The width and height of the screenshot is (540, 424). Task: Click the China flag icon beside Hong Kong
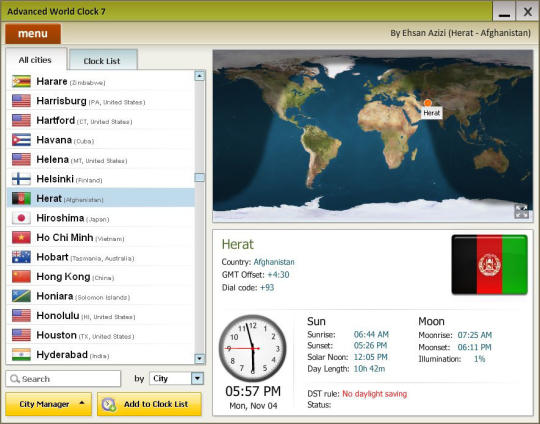21,277
